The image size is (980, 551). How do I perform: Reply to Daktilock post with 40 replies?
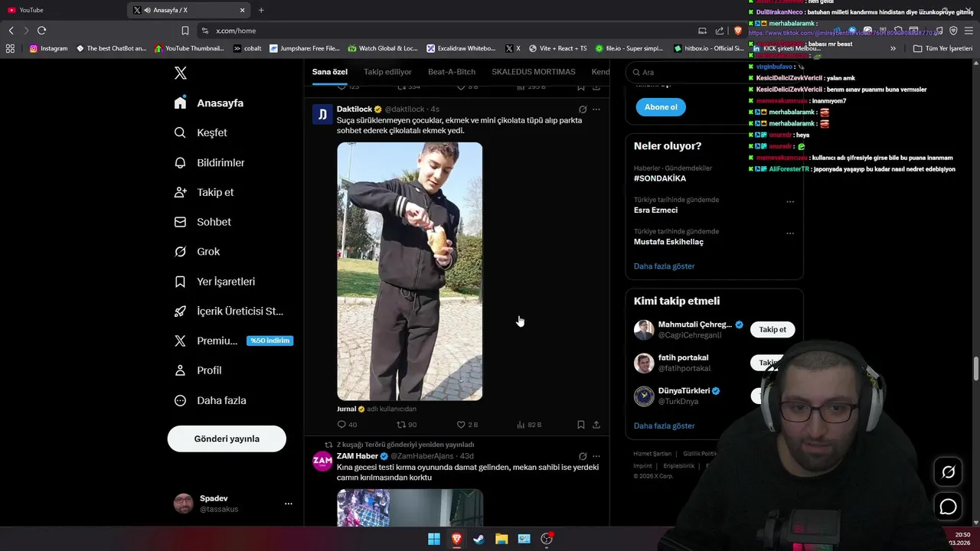(347, 425)
